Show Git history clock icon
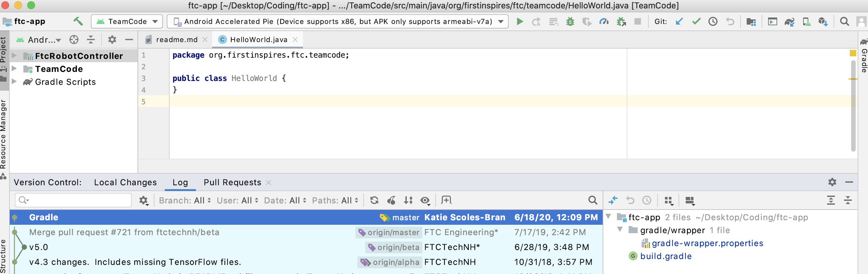The image size is (868, 274). [x=713, y=22]
